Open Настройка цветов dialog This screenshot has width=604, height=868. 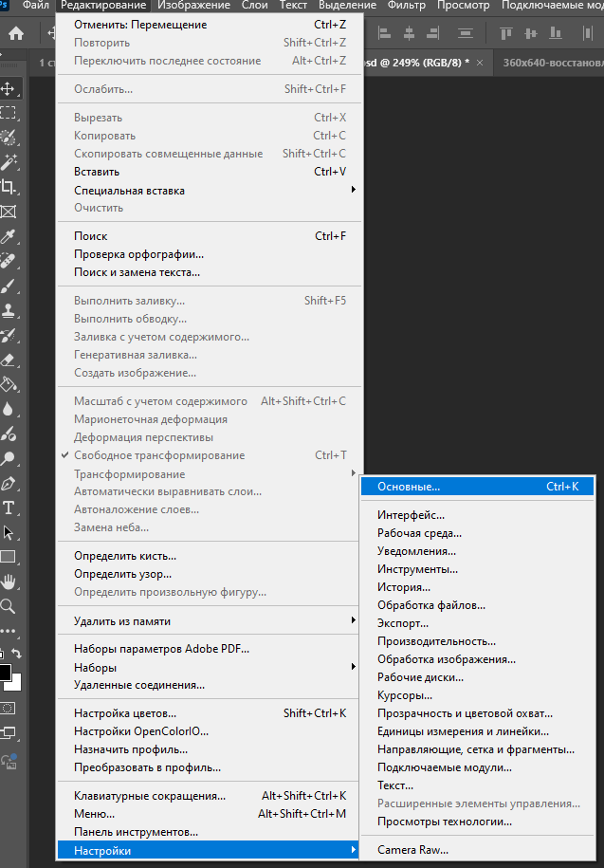210,713
